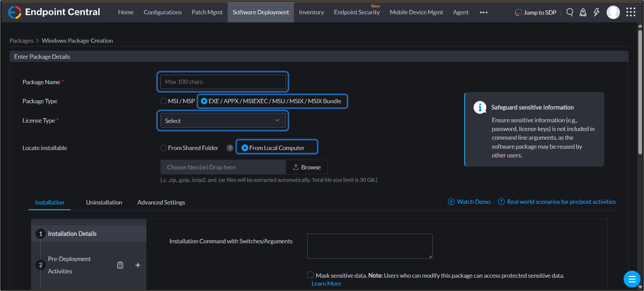Open the Watch Demo link
Image resolution: width=644 pixels, height=291 pixels.
pos(473,202)
